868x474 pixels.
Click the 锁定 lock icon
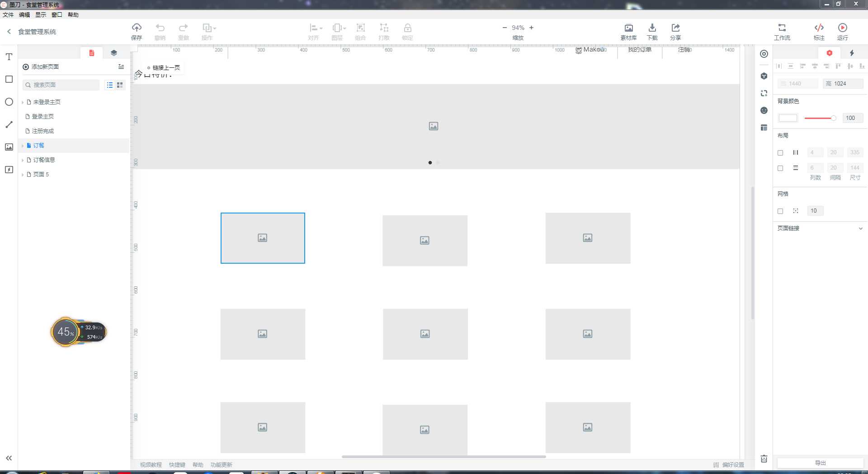coord(407,28)
